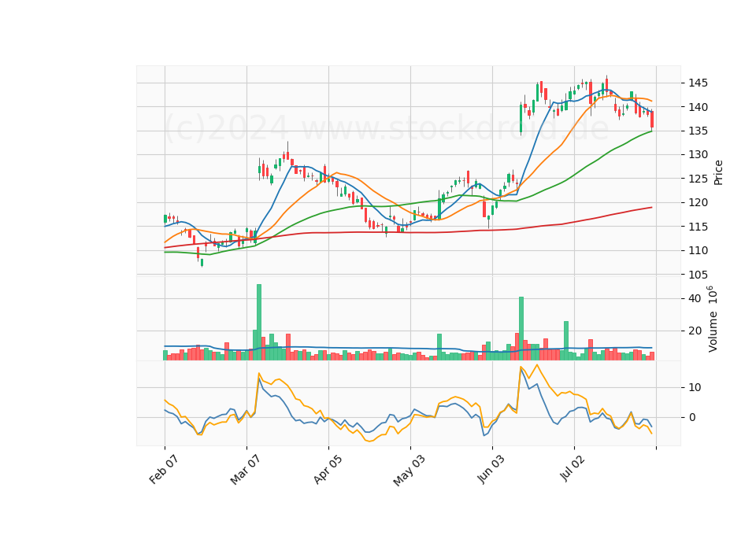
Task: Select the 40 tick on volume axis
Action: (695, 299)
